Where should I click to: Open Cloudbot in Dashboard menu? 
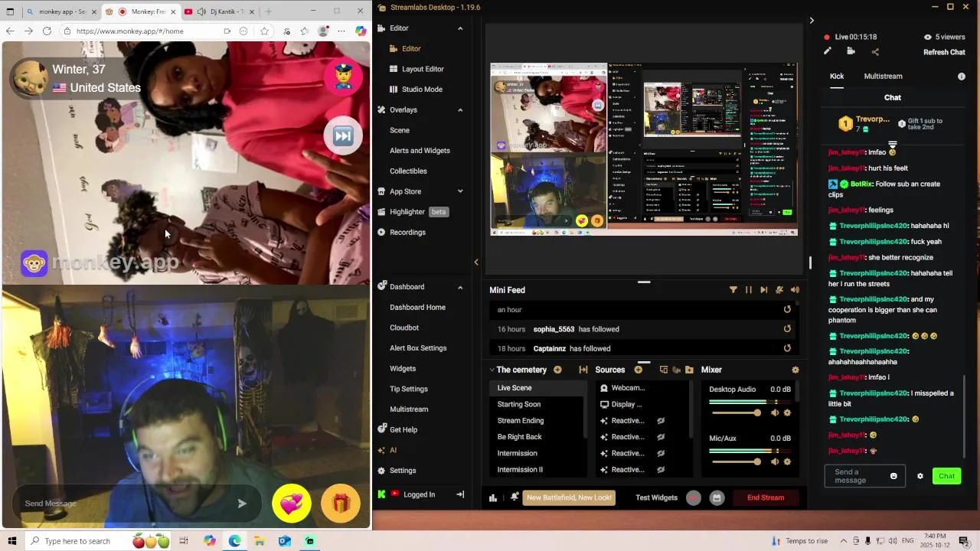coord(404,328)
